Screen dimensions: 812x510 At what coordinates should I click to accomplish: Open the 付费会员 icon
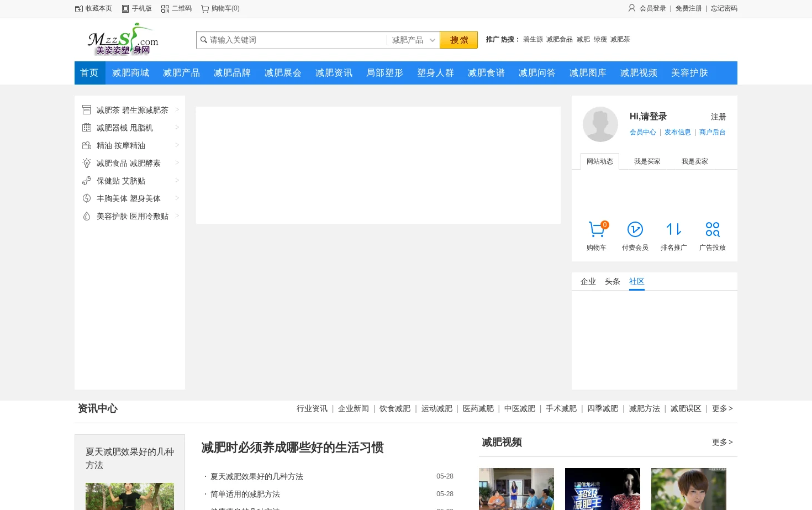pyautogui.click(x=635, y=229)
